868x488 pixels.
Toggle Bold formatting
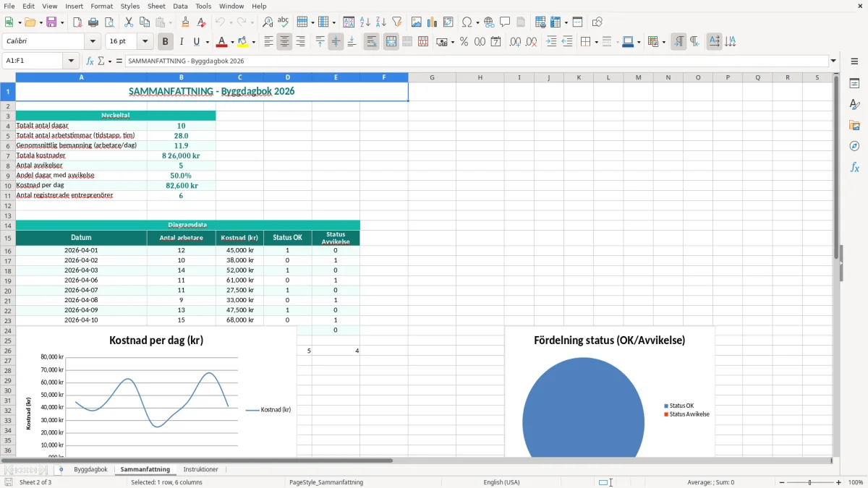165,42
